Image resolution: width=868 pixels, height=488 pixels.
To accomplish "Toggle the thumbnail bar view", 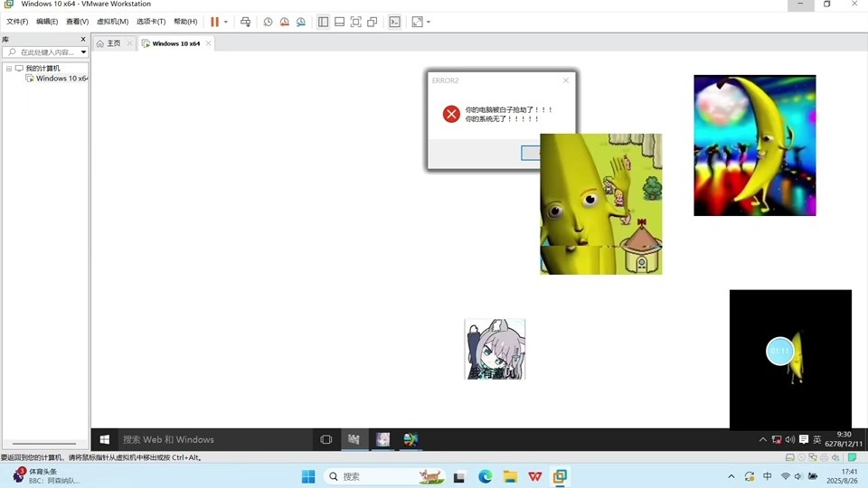I will [x=339, y=22].
